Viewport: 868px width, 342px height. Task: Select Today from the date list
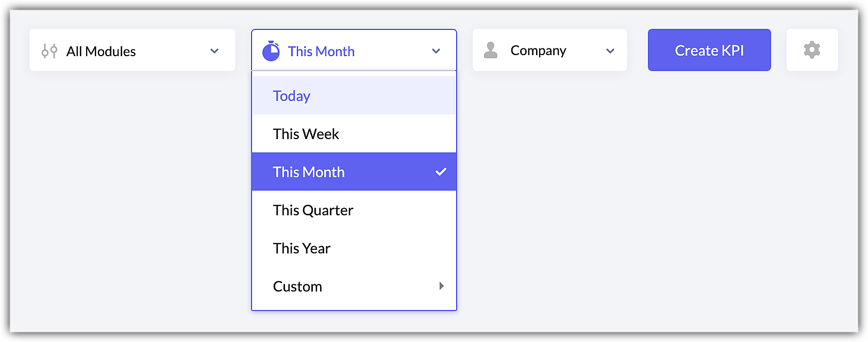292,96
